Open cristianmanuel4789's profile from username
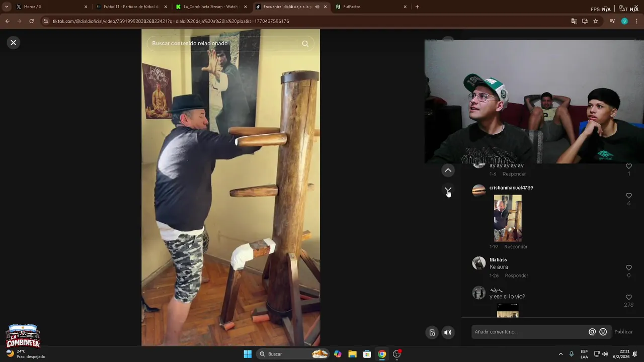 [511, 188]
